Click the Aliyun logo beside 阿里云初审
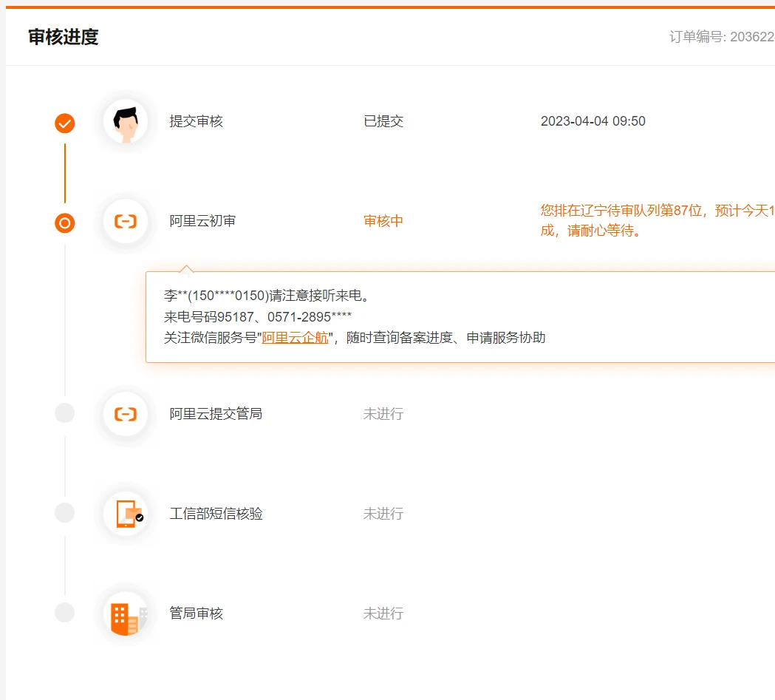 126,222
